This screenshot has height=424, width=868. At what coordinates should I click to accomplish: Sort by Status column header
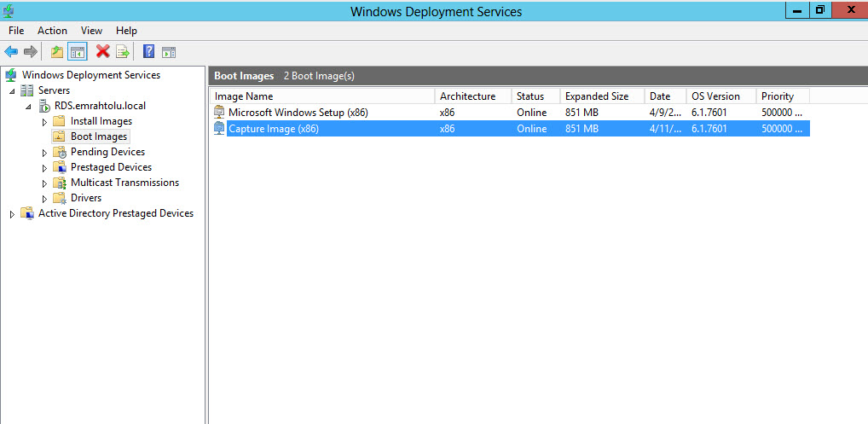click(x=535, y=96)
